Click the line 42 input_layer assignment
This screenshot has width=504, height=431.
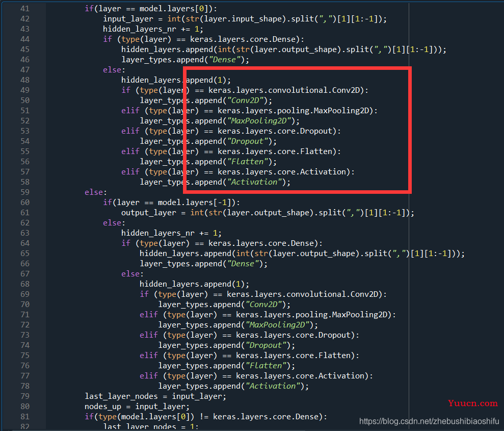pos(245,19)
